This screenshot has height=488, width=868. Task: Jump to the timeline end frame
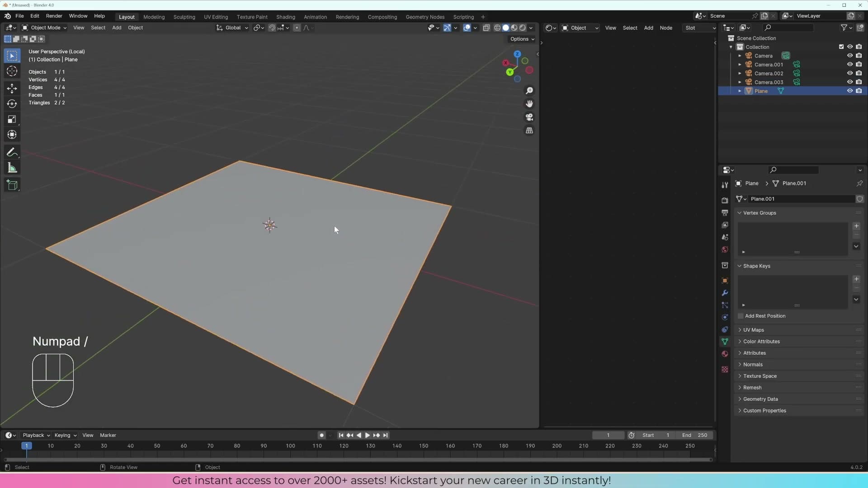(x=386, y=436)
